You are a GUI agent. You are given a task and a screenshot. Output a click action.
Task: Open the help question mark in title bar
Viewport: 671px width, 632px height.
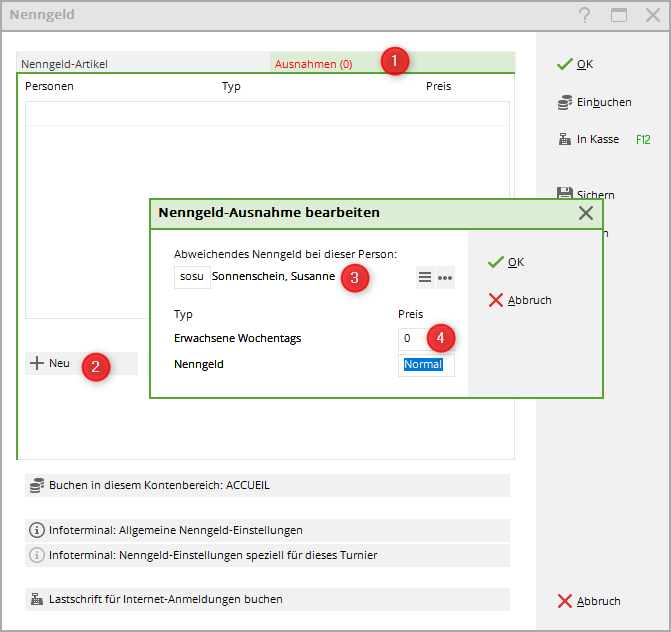tap(584, 15)
